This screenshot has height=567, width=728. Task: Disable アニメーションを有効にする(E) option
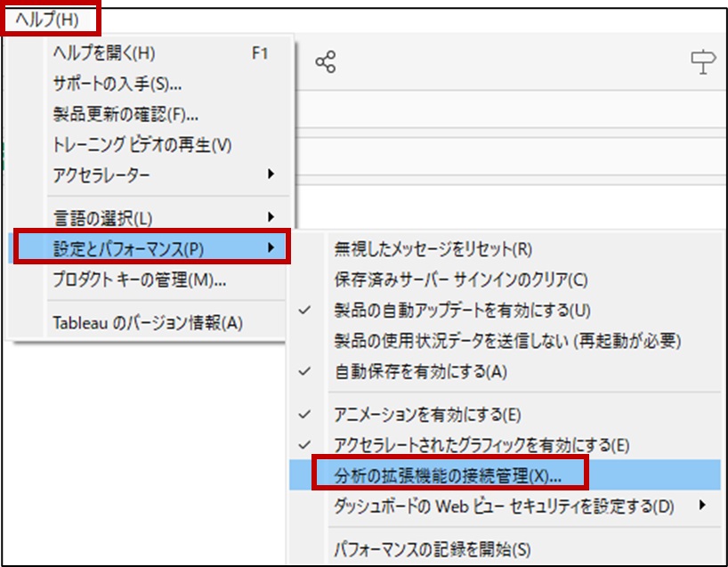pos(427,414)
